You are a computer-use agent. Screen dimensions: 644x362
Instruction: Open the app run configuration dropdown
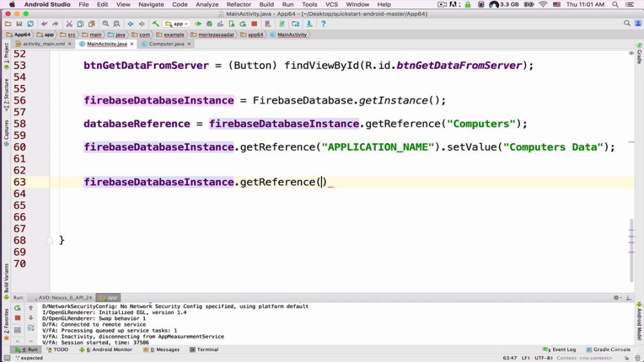176,24
